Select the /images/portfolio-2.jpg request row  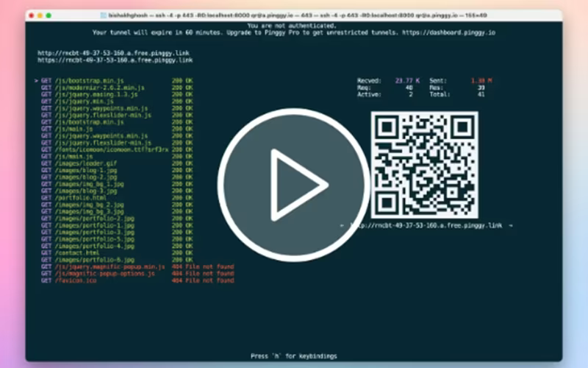(x=117, y=218)
